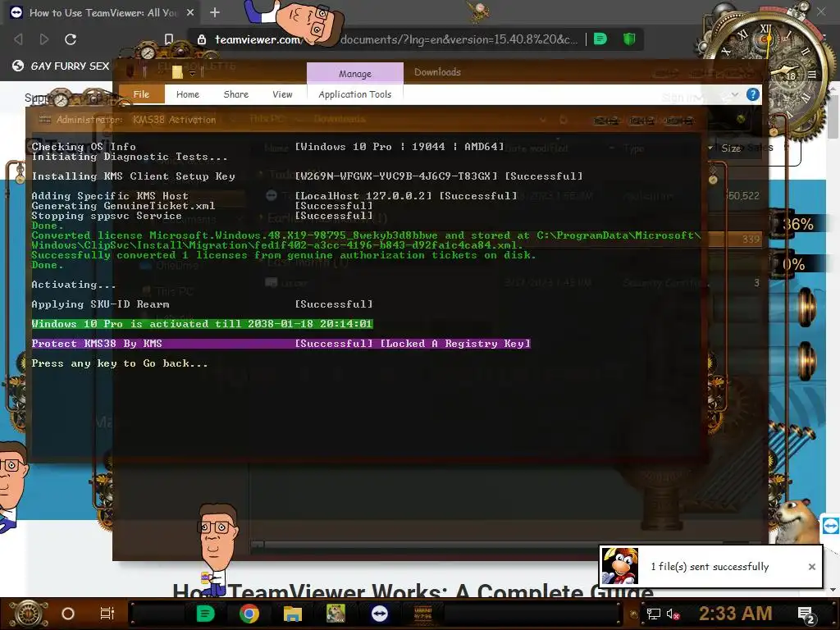The width and height of the screenshot is (840, 630).
Task: Open TeamViewer from the taskbar
Action: [380, 614]
